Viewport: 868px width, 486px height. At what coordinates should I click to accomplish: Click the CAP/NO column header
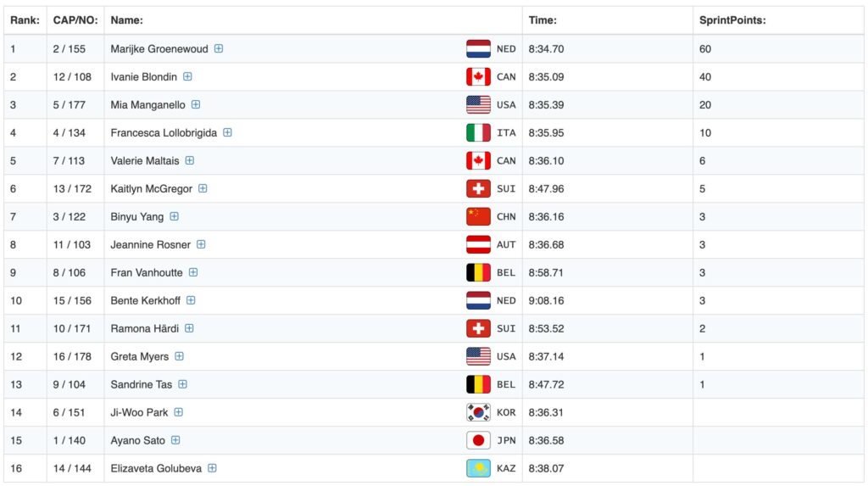(x=75, y=20)
